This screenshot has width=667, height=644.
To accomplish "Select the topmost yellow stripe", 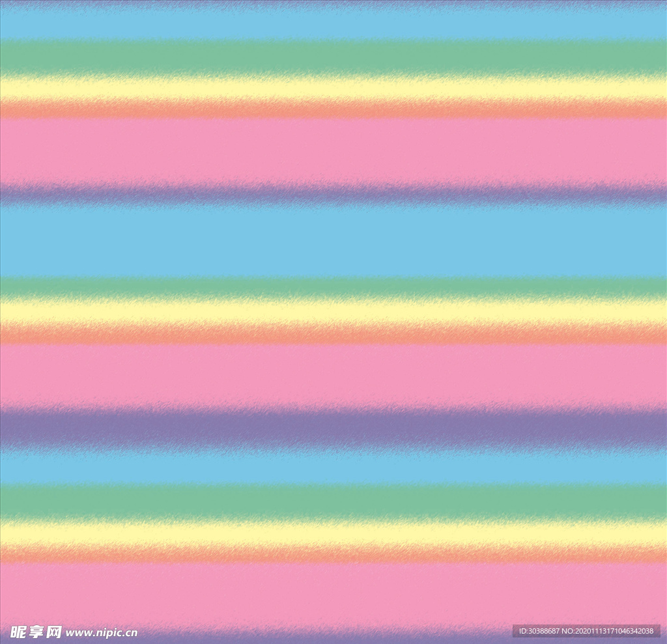I will click(333, 88).
